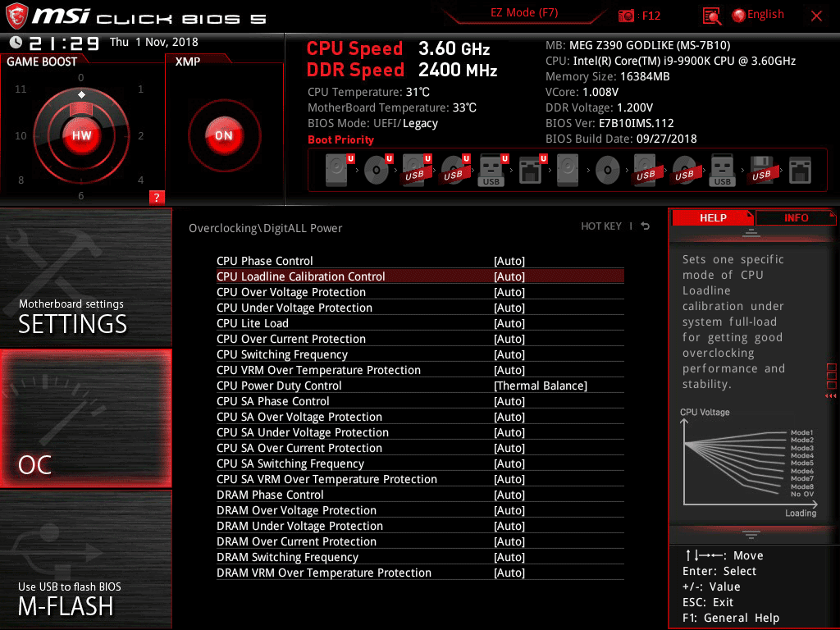Image resolution: width=840 pixels, height=630 pixels.
Task: Click the clock icon next to the time
Action: coord(16,42)
